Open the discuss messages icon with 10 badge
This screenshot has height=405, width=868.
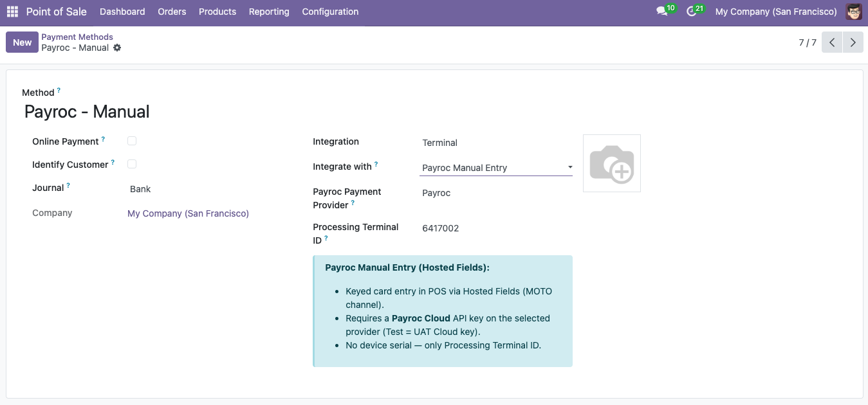(x=665, y=11)
